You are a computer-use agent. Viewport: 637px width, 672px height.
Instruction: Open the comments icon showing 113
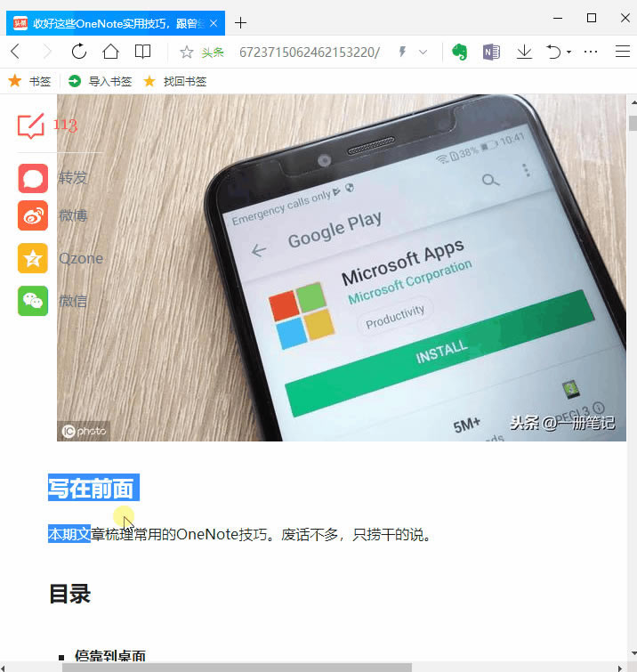[31, 125]
